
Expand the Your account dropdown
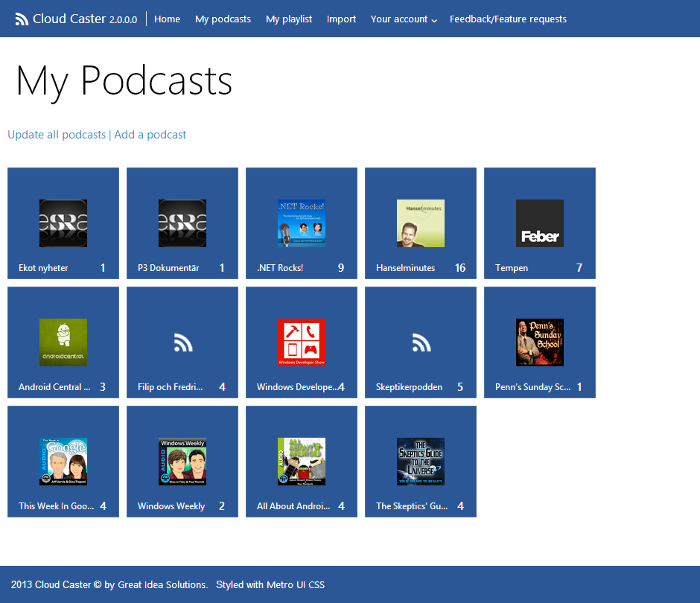tap(404, 19)
